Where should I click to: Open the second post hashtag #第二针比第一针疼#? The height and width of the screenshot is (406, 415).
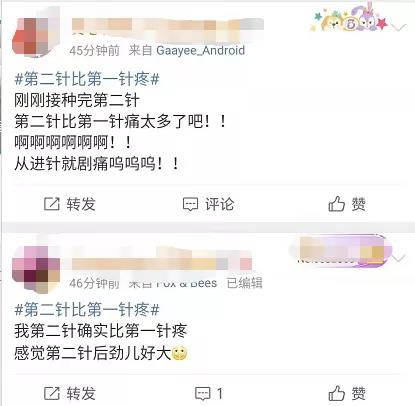(x=87, y=310)
